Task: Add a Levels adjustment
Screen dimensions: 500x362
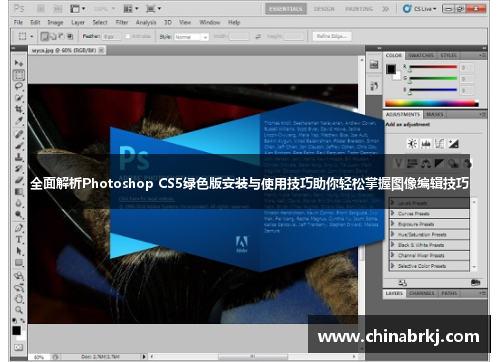Action: point(426,144)
